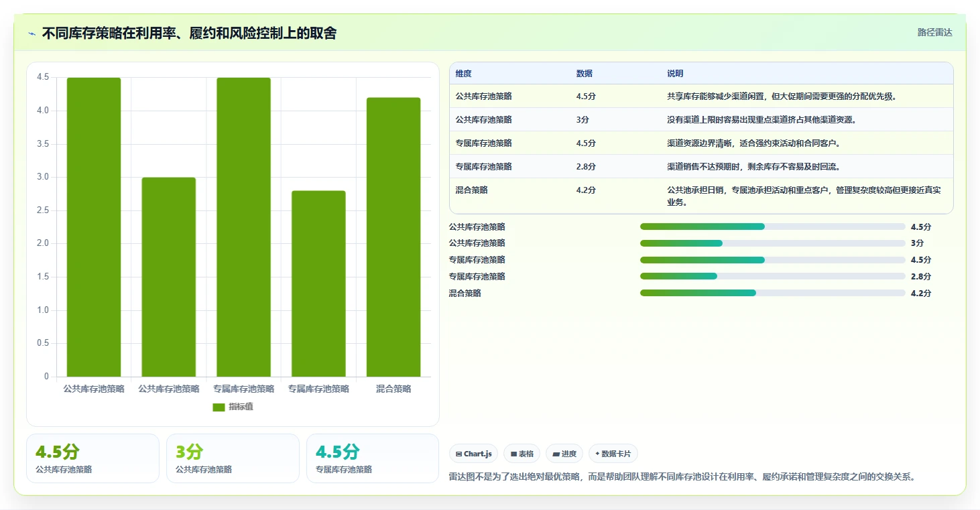Select the 3分 card labeled 公共库存池策略

click(233, 458)
